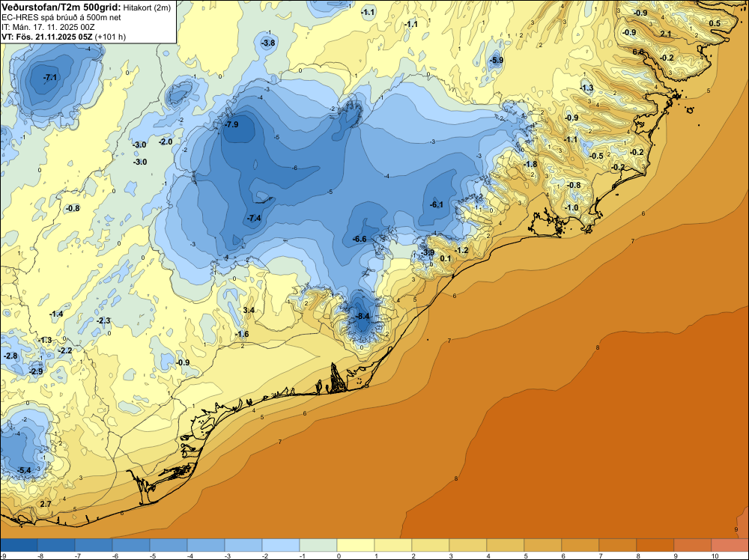Select the -2.0 temperature value
Viewport: 749px width, 560px height.
[166, 141]
